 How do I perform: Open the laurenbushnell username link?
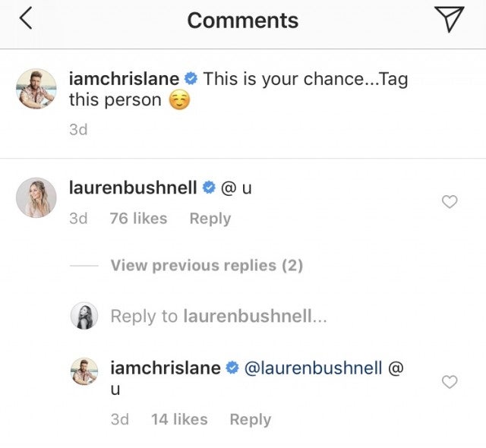click(131, 188)
